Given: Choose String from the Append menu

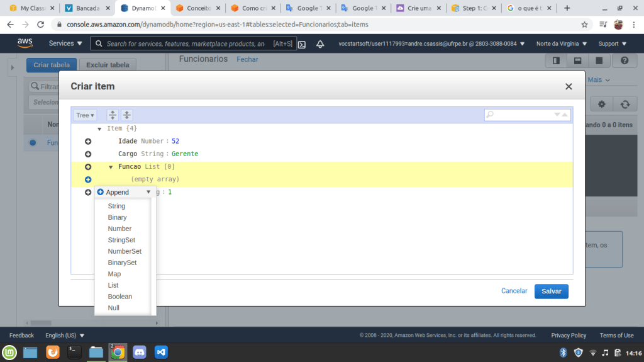Looking at the screenshot, I should tap(116, 206).
